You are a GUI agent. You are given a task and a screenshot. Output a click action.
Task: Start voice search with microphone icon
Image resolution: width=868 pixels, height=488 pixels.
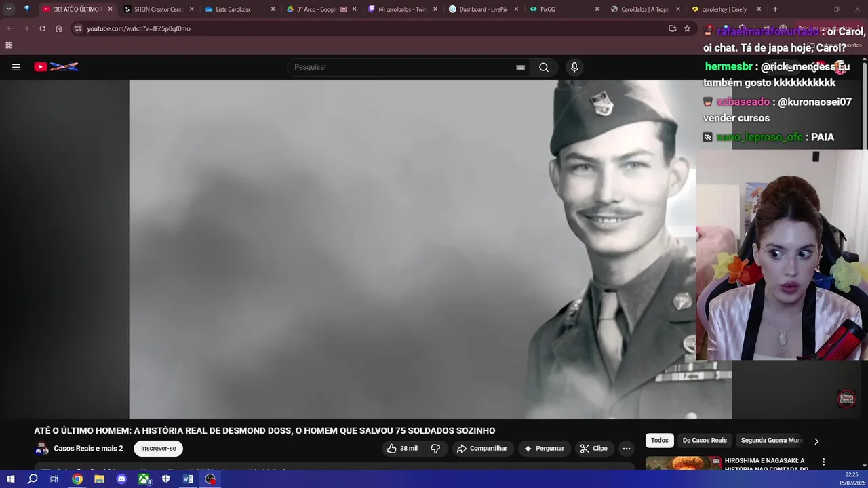pyautogui.click(x=574, y=67)
